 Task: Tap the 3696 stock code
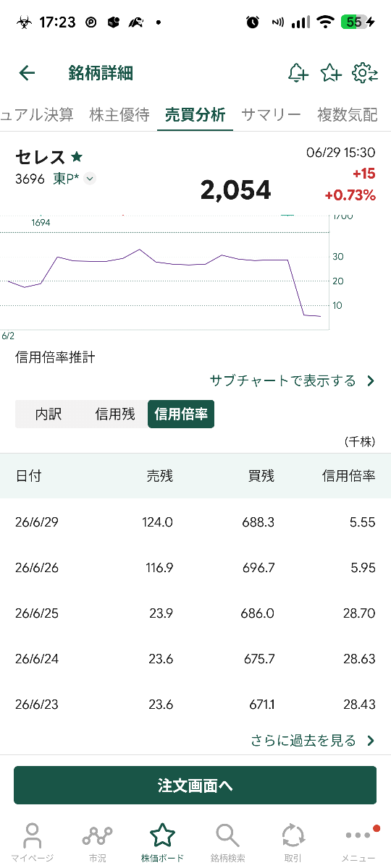click(30, 179)
